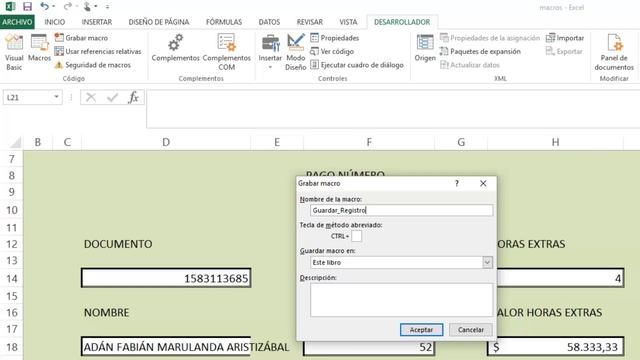Click into the formula bar
The image size is (640, 360).
[x=393, y=109]
